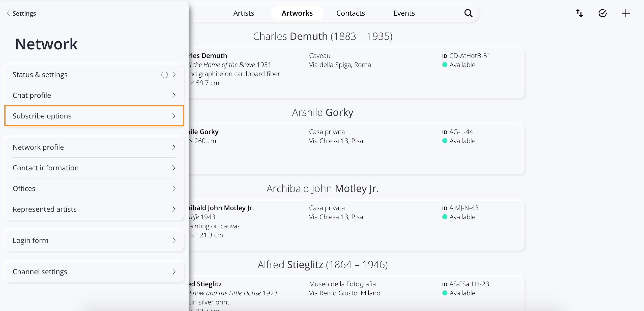Click chevron on Represented artists
This screenshot has width=644, height=311.
click(174, 209)
